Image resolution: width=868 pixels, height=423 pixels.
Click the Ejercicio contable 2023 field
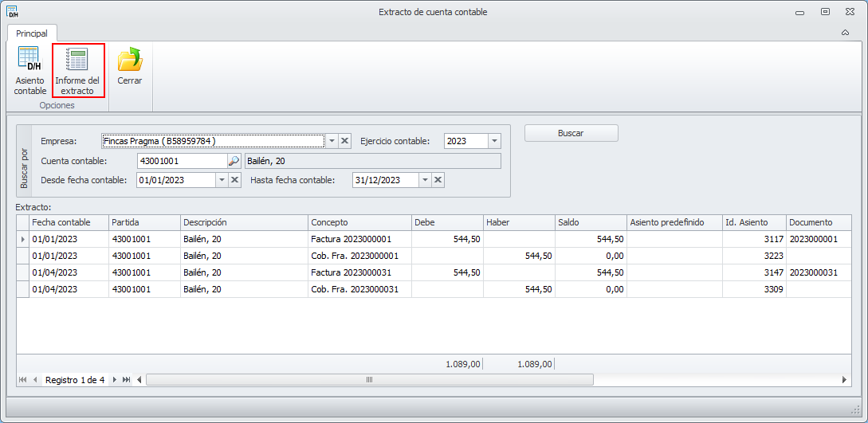tap(466, 141)
